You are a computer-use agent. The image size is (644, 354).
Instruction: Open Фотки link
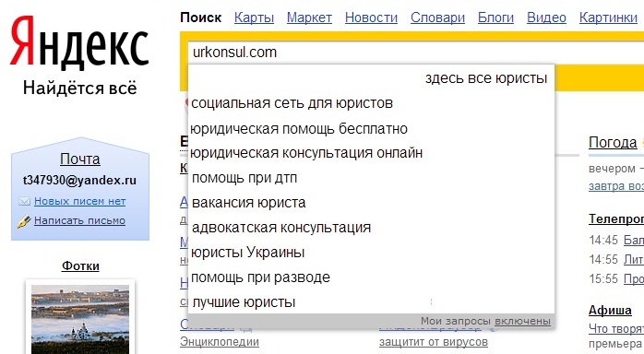80,265
